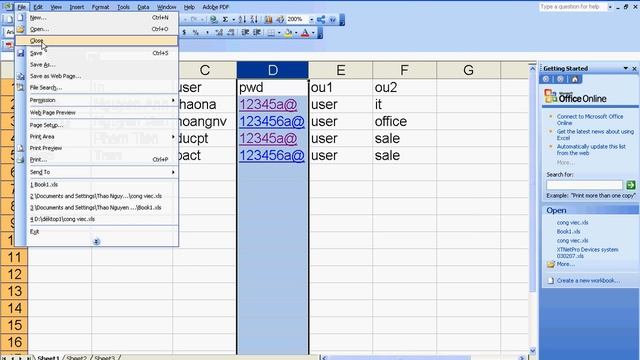Switch to Sheet3 tab

click(104, 358)
